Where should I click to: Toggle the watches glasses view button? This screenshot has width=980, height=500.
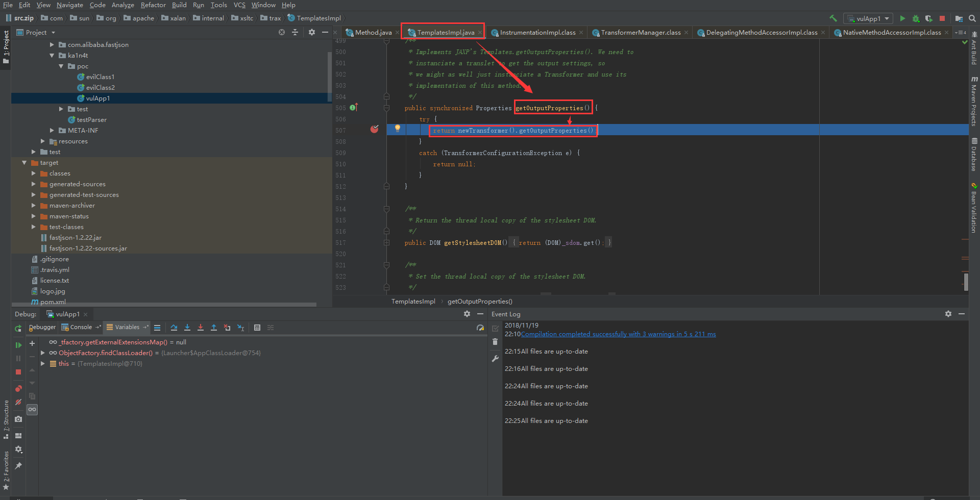(32, 410)
